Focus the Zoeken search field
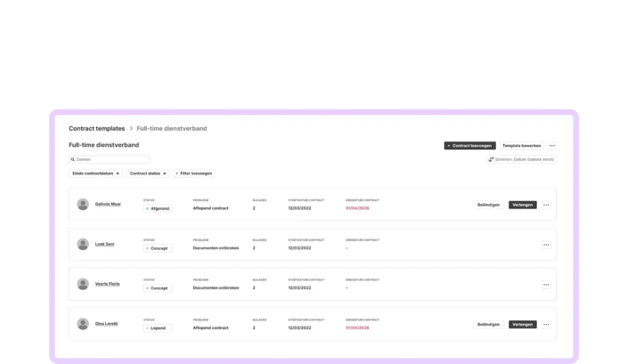 click(x=110, y=159)
